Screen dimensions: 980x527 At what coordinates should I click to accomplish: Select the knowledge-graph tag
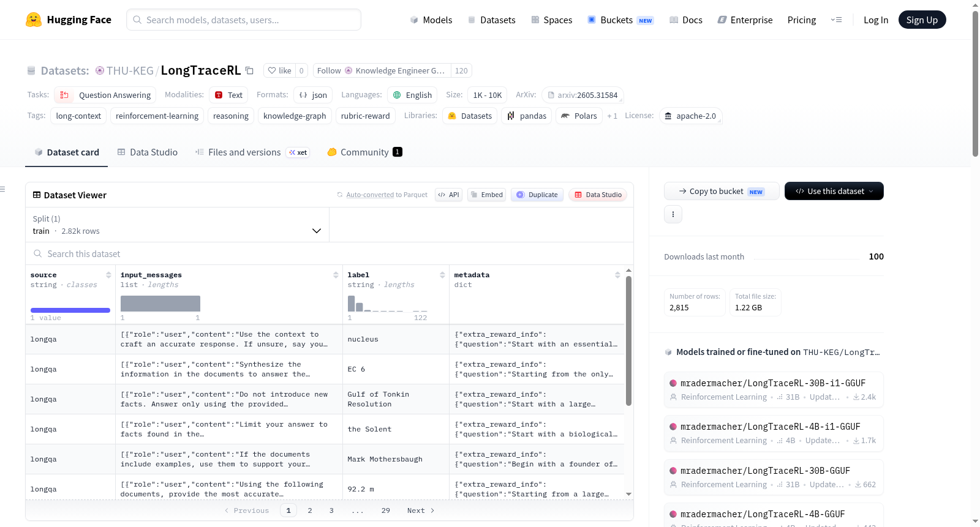(295, 116)
